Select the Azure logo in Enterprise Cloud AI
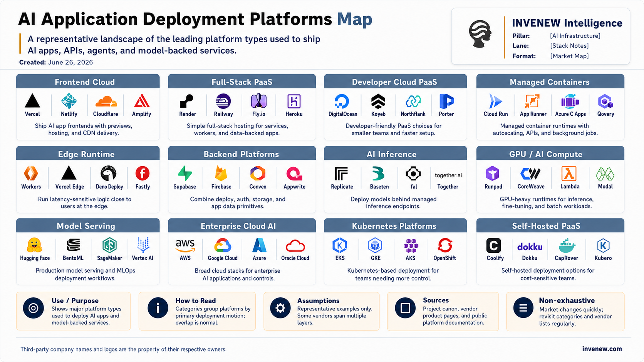 click(259, 245)
